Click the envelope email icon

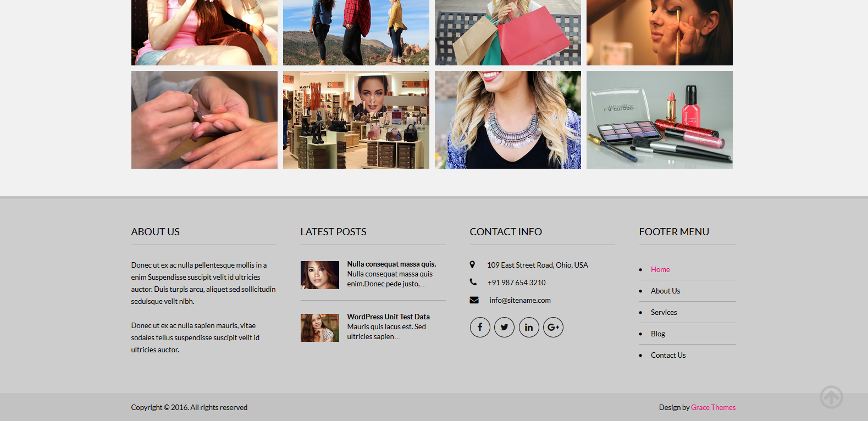474,300
